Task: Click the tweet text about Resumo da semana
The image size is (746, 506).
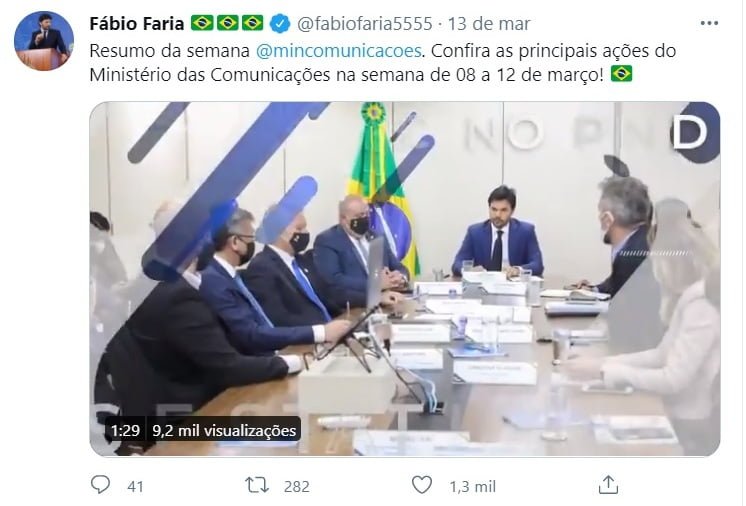Action: (383, 63)
